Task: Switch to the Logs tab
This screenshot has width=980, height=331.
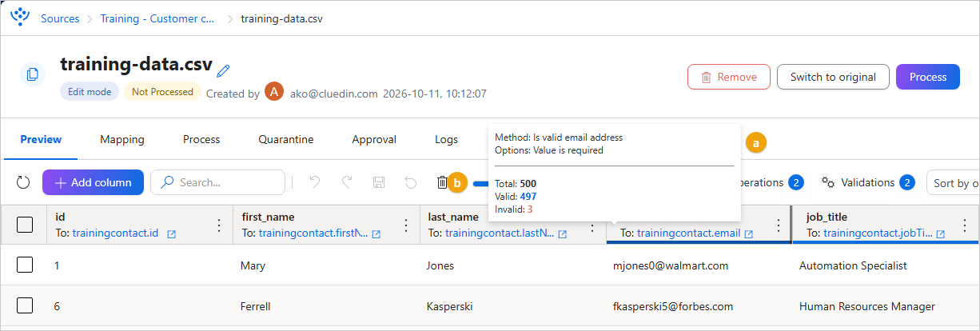Action: coord(446,139)
